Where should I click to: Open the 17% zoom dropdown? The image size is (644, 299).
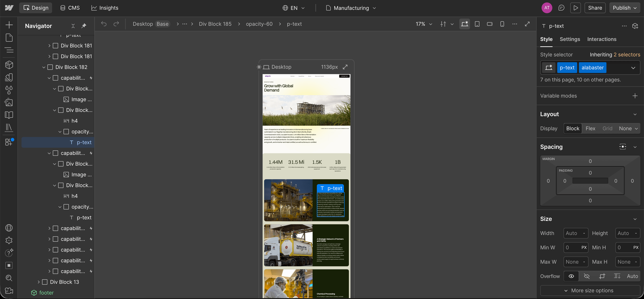click(x=424, y=24)
